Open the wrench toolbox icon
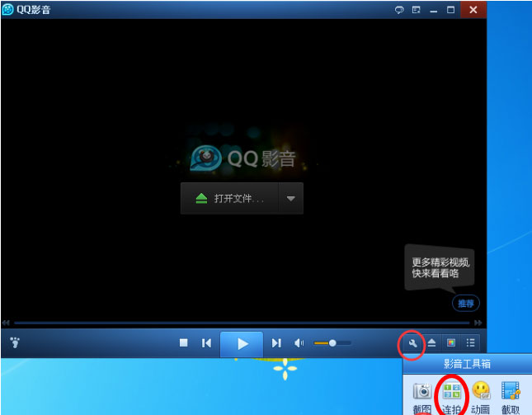The image size is (532, 415). tap(411, 343)
